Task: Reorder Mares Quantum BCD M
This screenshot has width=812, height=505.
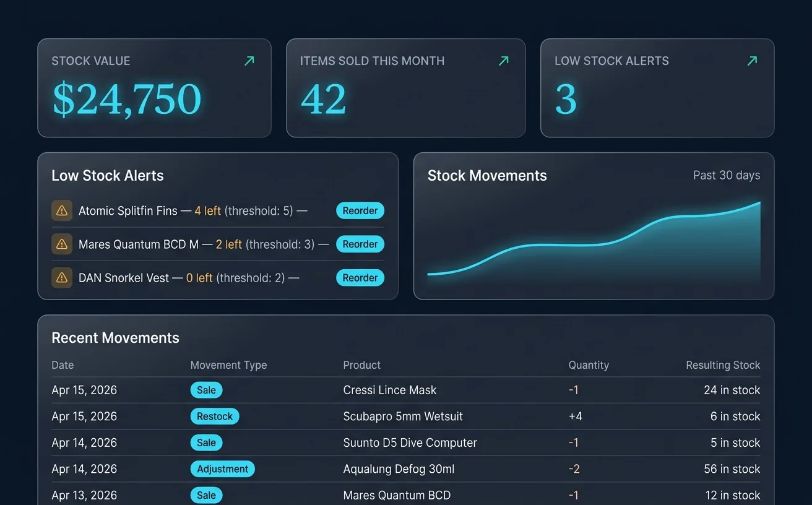Action: coord(360,244)
